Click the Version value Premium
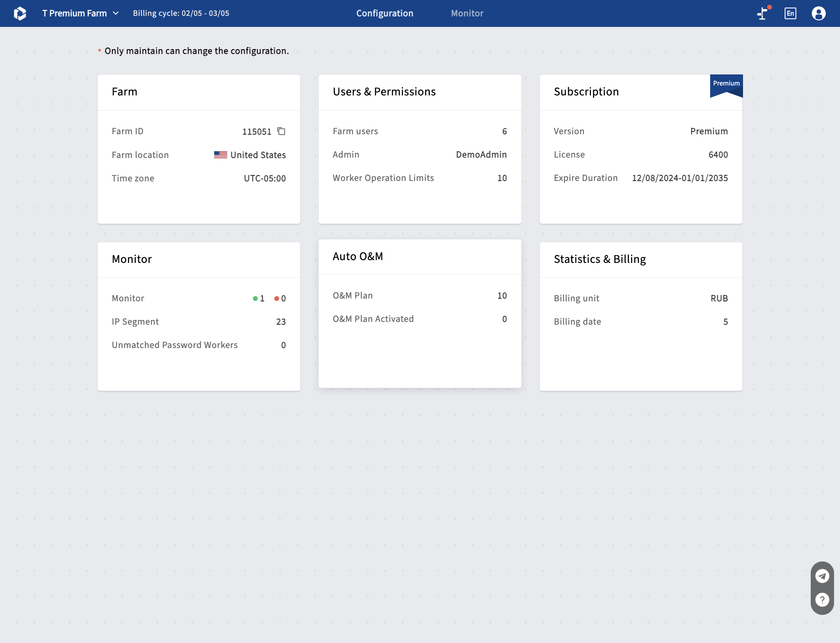 coord(709,131)
